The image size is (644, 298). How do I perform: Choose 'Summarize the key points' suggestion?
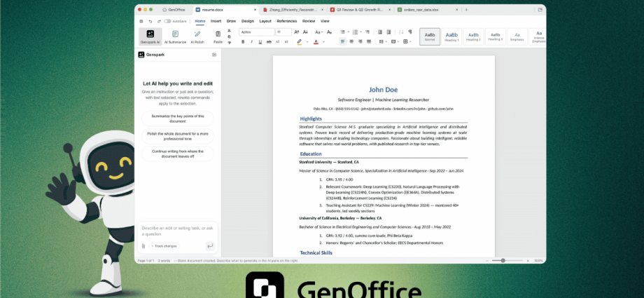[x=177, y=118]
